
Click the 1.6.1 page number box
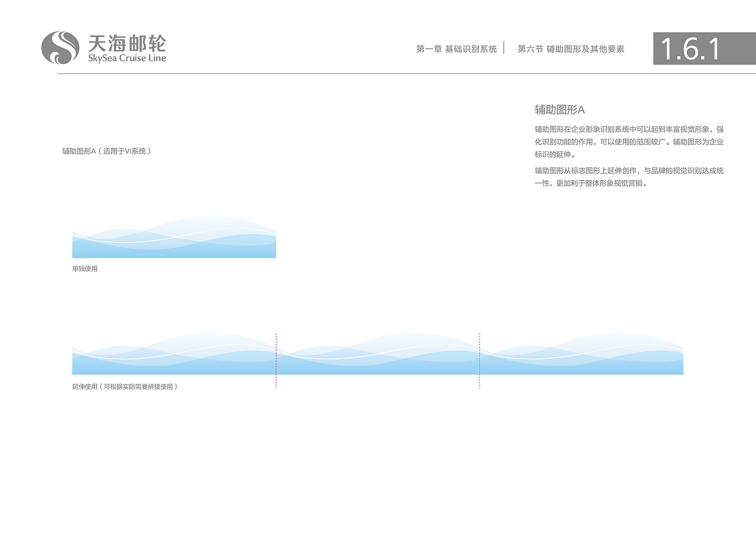pyautogui.click(x=705, y=48)
